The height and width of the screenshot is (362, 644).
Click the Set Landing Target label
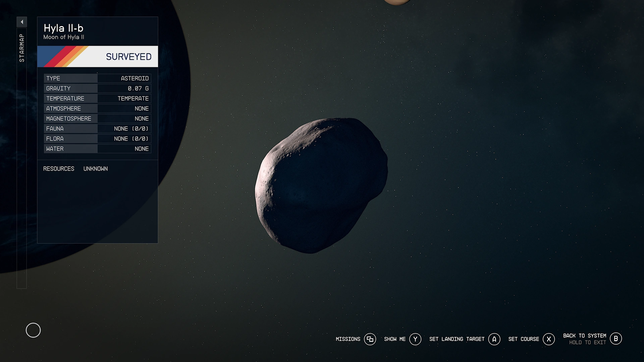(x=457, y=339)
